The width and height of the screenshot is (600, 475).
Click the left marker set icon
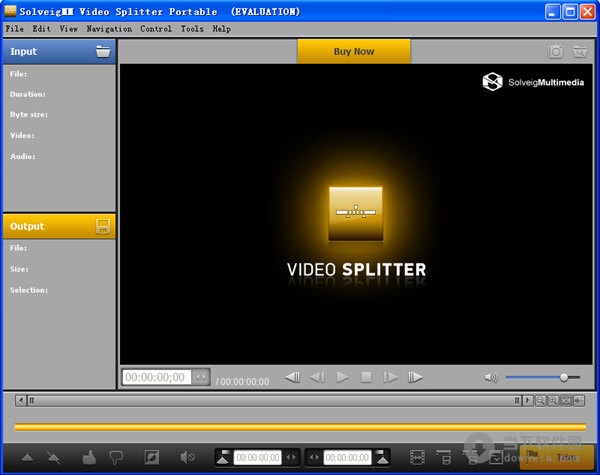(x=223, y=457)
